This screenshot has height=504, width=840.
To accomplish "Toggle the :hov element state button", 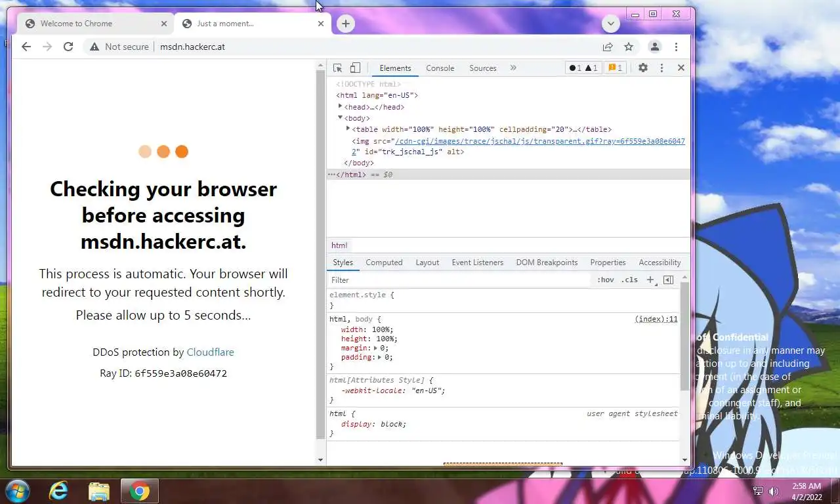I will point(605,280).
